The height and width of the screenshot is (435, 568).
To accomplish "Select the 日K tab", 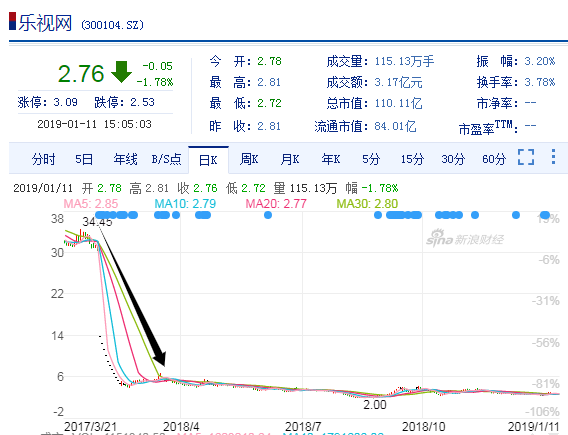I will (208, 160).
